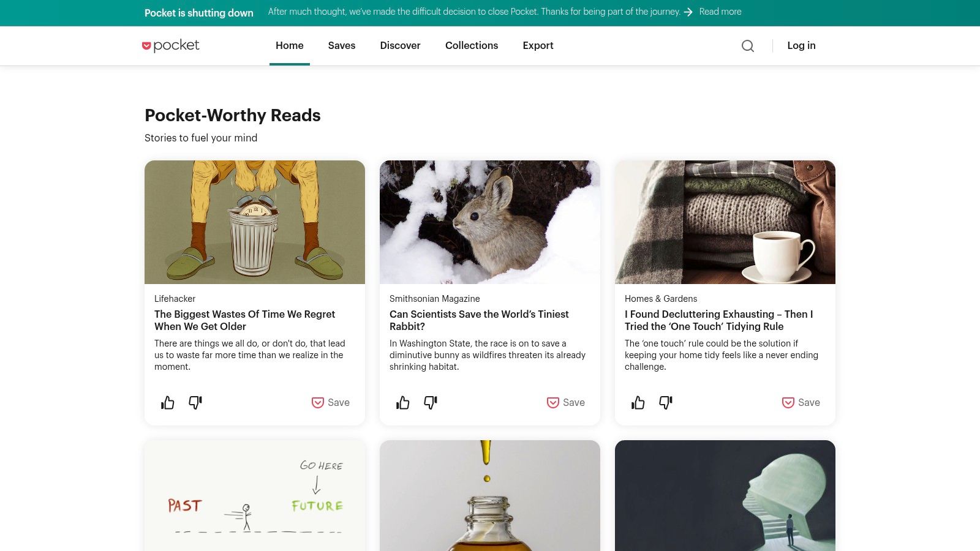
Task: Click the Lifehacker publisher label
Action: click(175, 299)
